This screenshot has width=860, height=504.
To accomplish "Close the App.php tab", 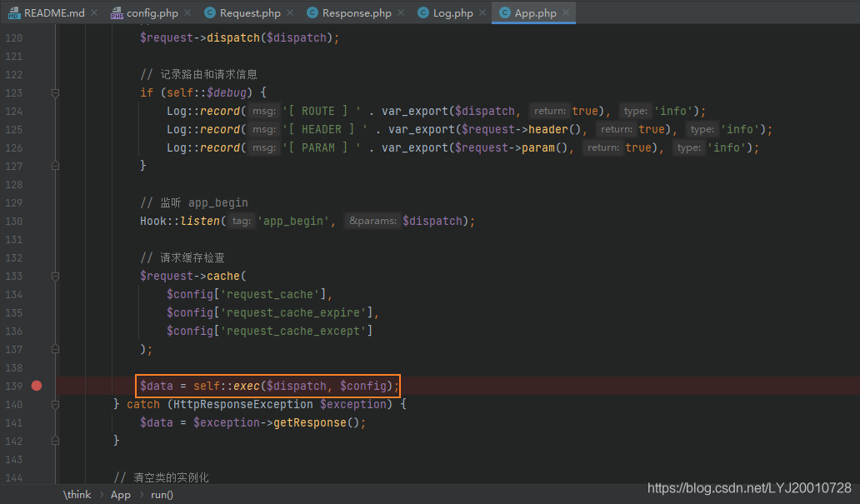I will 566,12.
